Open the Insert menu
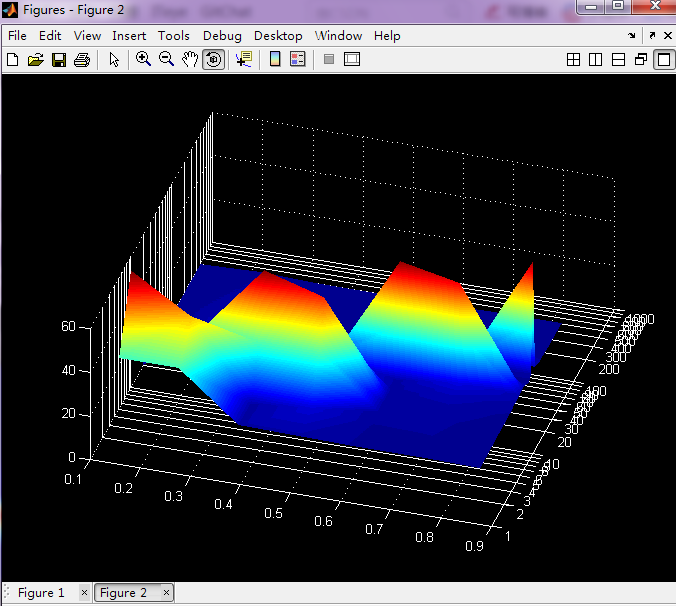The height and width of the screenshot is (606, 676). coord(129,36)
